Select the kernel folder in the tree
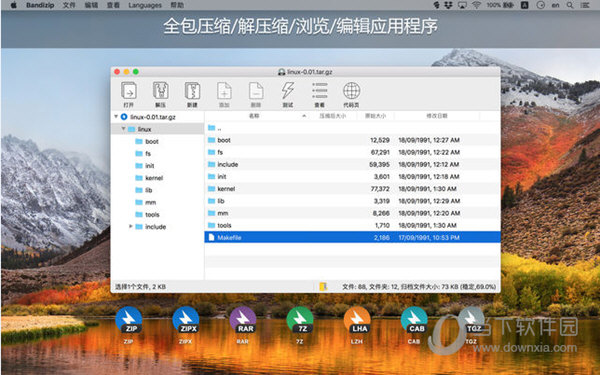 pyautogui.click(x=154, y=178)
